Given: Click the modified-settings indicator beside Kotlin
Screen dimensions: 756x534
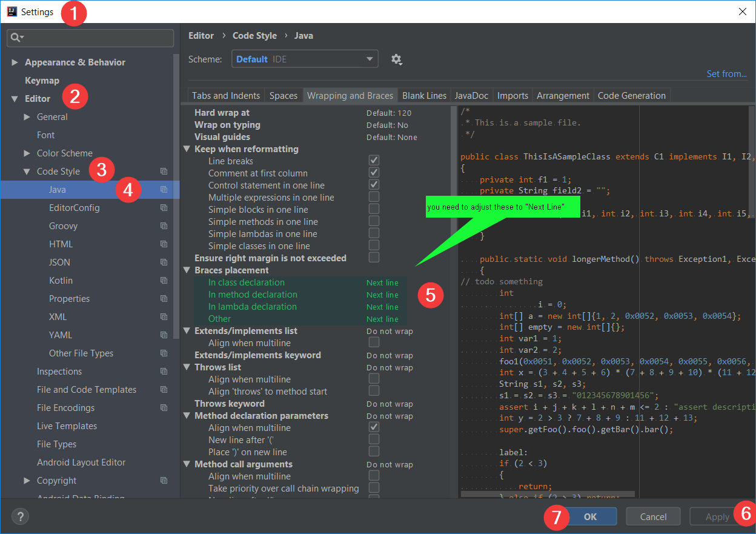Looking at the screenshot, I should coord(164,280).
